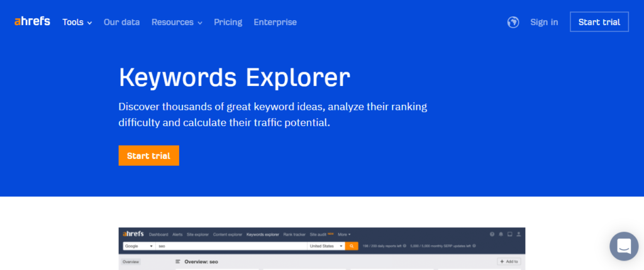644x270 pixels.
Task: Click the Keywords Explorer heading
Action: [235, 78]
